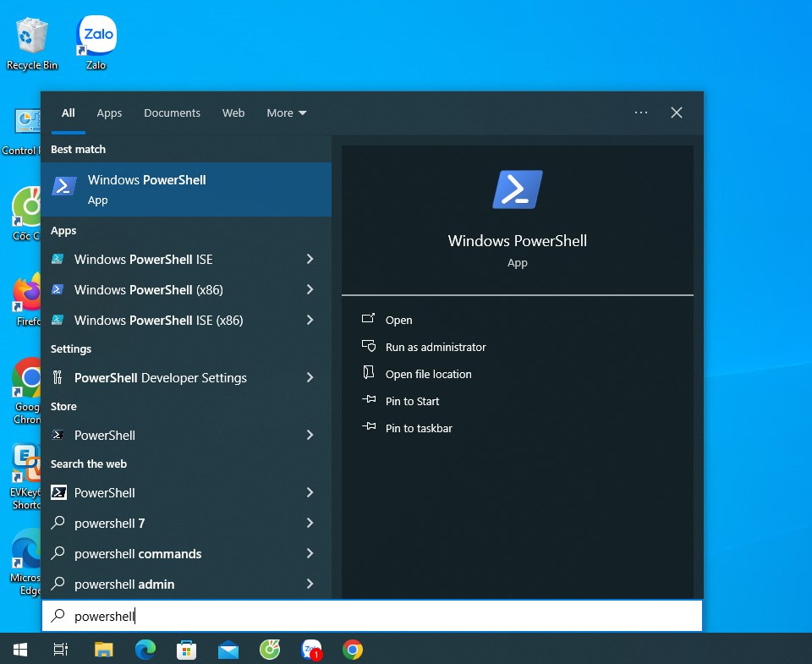
Task: Expand powershell commands suggestion arrow
Action: point(310,553)
